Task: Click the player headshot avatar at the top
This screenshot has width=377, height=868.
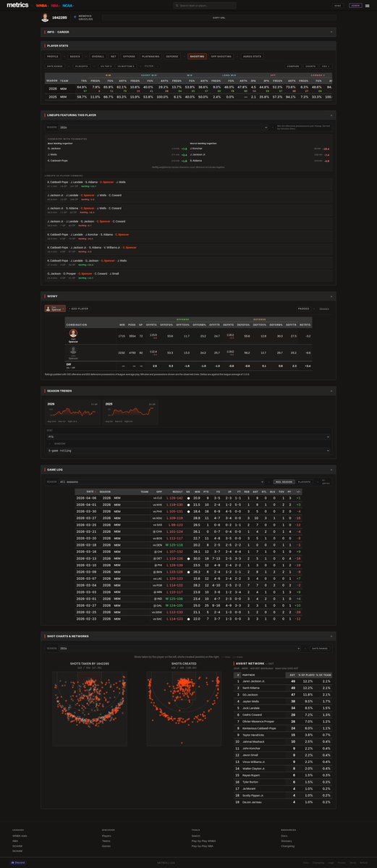Action: [x=46, y=17]
